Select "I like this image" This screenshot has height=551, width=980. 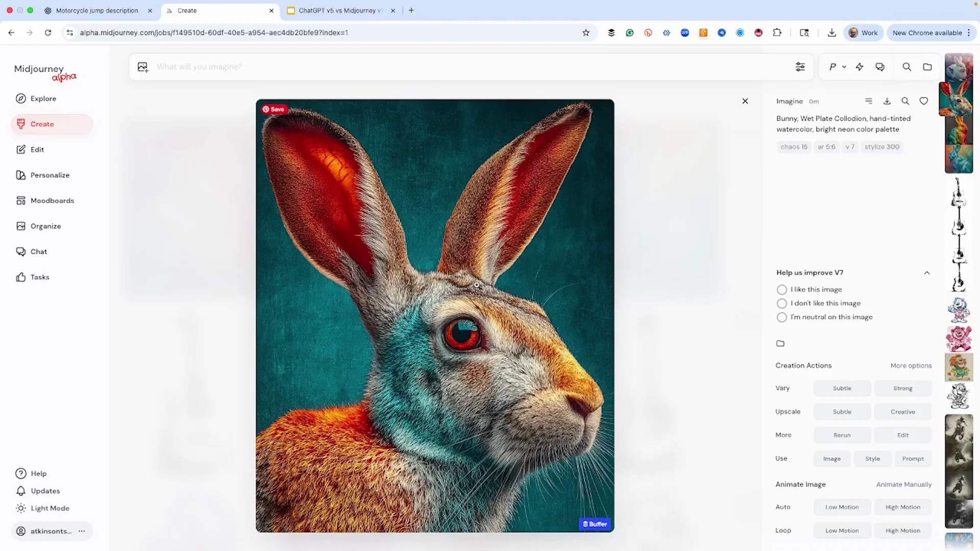click(781, 289)
